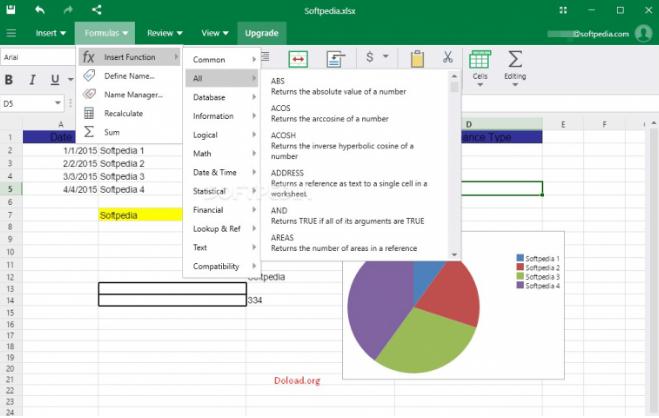Screen dimensions: 659x418
Task: Expand the cell name box D5 dropdown
Action: (58, 103)
